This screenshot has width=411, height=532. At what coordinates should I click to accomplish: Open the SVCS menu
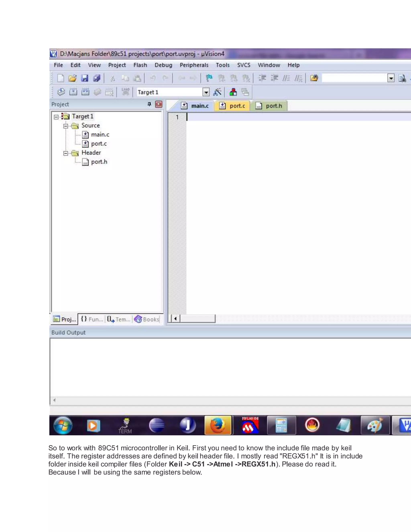[x=244, y=65]
